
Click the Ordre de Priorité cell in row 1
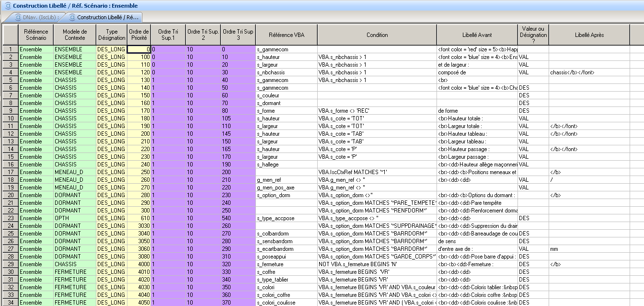click(139, 49)
